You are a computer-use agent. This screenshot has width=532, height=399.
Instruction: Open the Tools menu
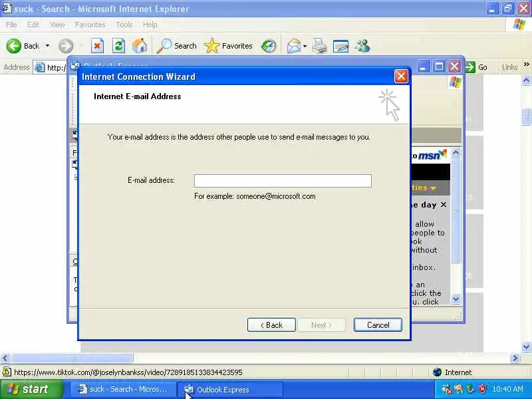pos(124,25)
